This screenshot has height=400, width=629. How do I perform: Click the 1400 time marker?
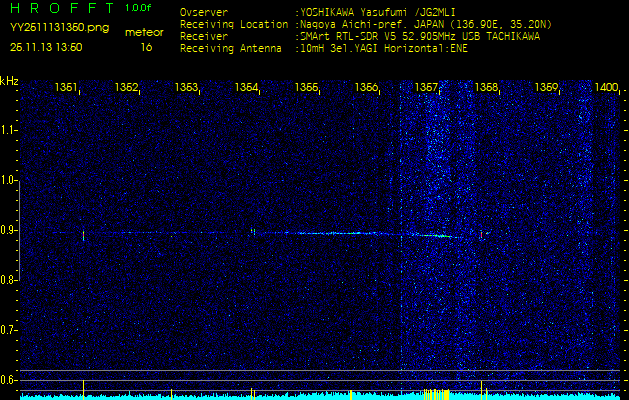coord(606,88)
